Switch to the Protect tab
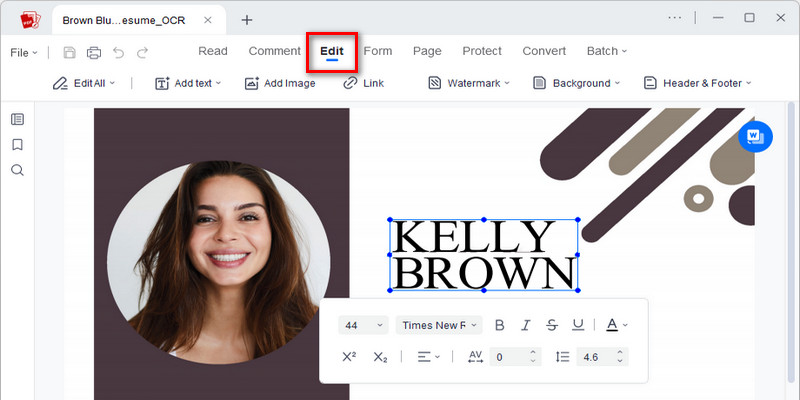This screenshot has height=400, width=800. point(482,51)
